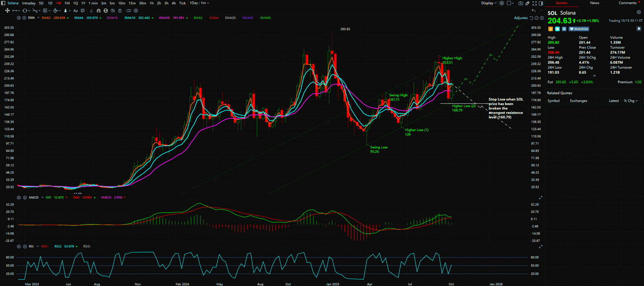Enter fullscreen chart mode

(x=535, y=3)
